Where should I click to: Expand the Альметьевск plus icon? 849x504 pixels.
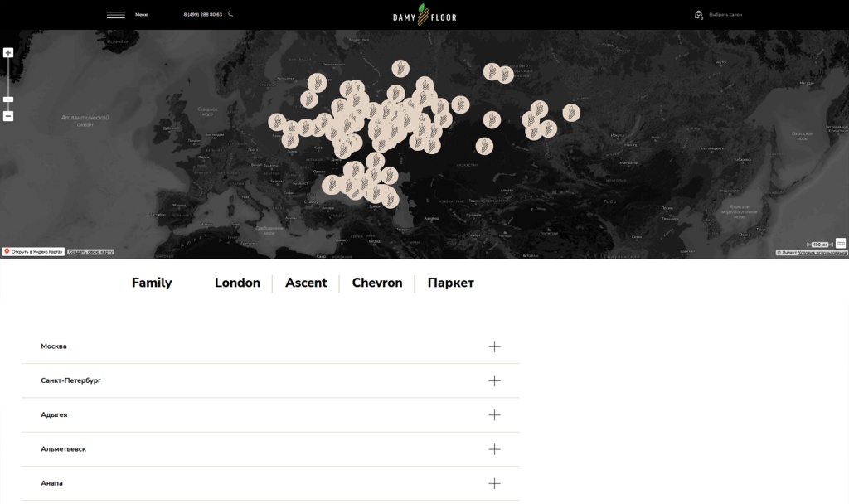point(494,449)
